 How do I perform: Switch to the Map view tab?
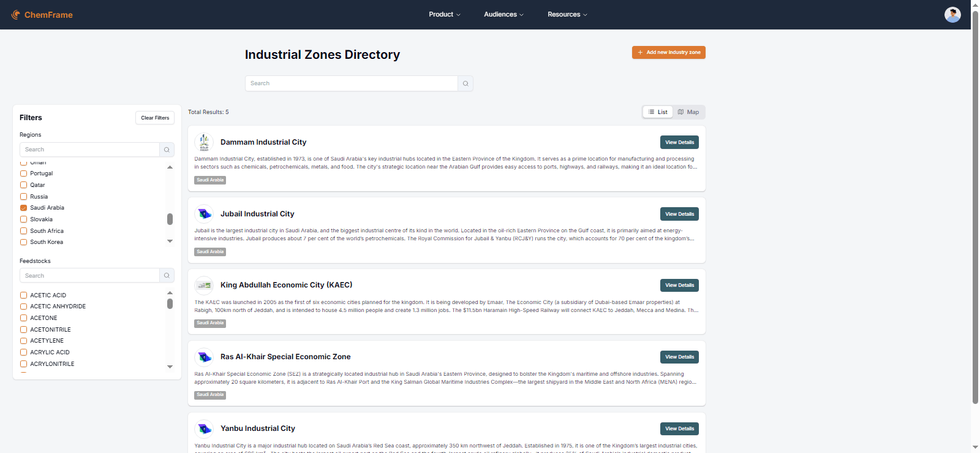pyautogui.click(x=688, y=112)
